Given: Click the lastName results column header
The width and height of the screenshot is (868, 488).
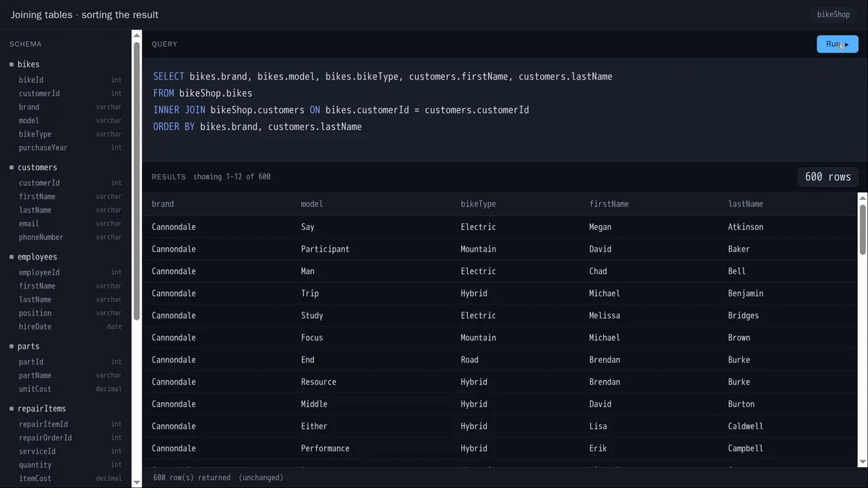Looking at the screenshot, I should 746,204.
